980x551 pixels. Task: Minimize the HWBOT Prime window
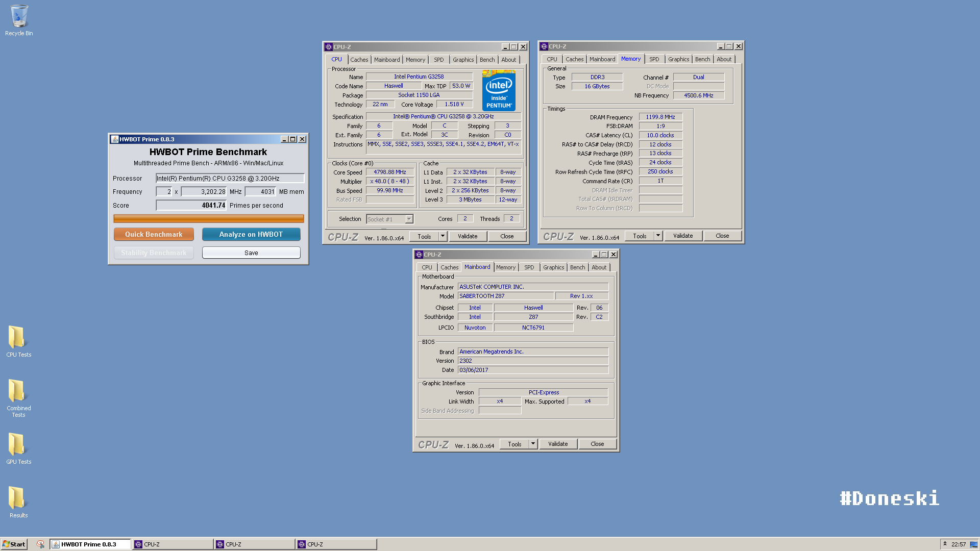(284, 139)
